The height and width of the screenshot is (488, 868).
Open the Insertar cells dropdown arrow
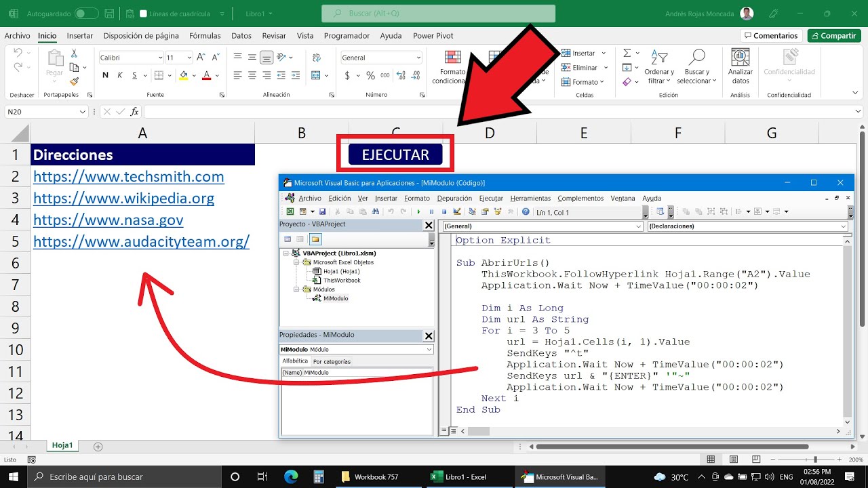[x=604, y=53]
